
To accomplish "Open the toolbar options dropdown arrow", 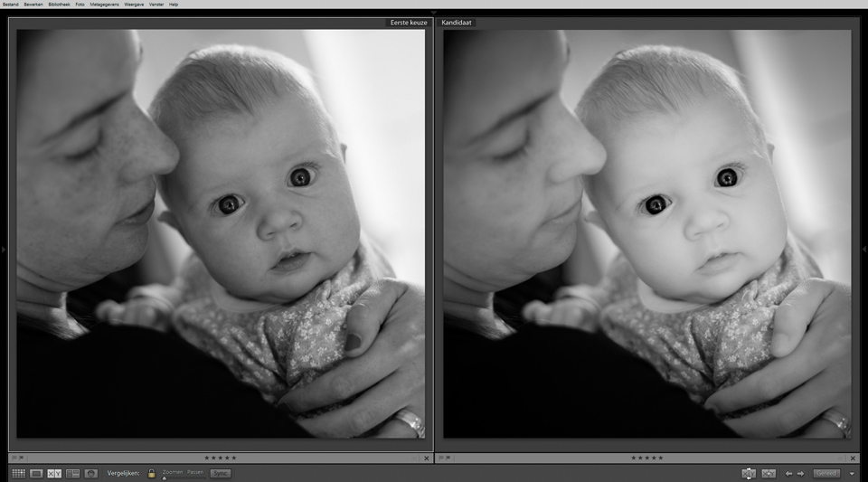I will [852, 474].
